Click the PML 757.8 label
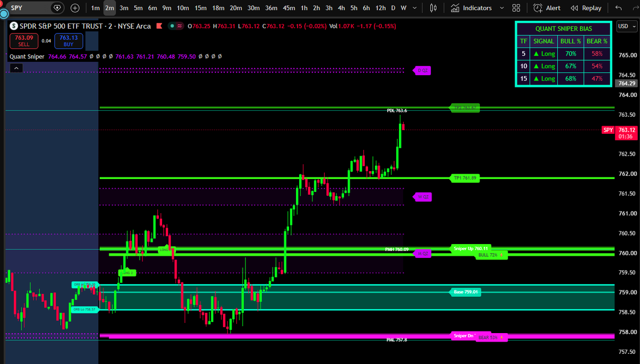 397,339
